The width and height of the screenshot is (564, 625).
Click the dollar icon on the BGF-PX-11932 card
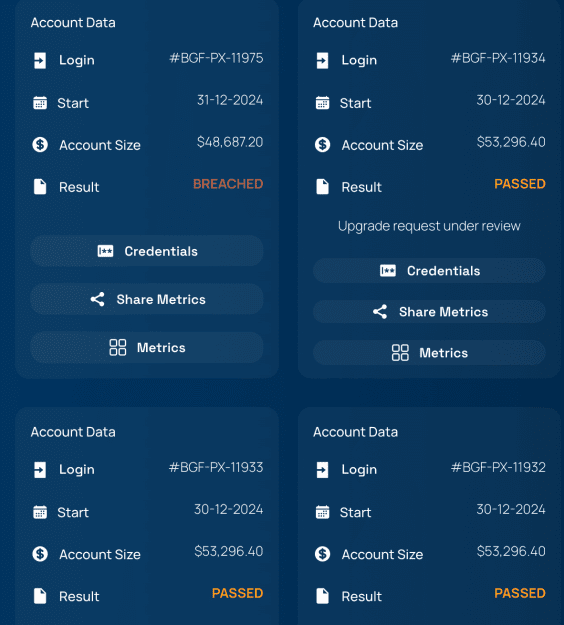point(322,554)
